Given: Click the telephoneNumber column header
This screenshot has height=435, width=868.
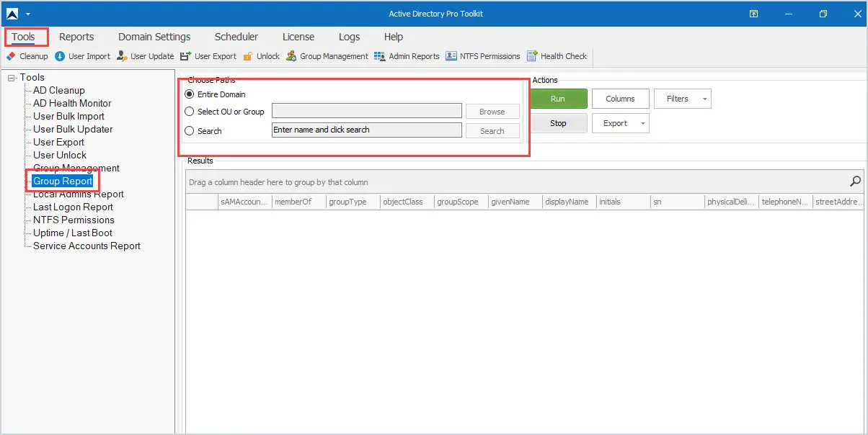Looking at the screenshot, I should (x=786, y=202).
